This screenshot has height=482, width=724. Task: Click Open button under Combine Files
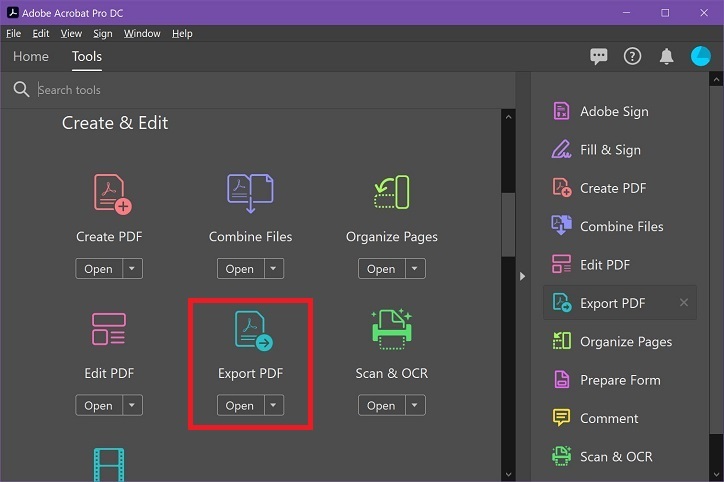pos(240,269)
